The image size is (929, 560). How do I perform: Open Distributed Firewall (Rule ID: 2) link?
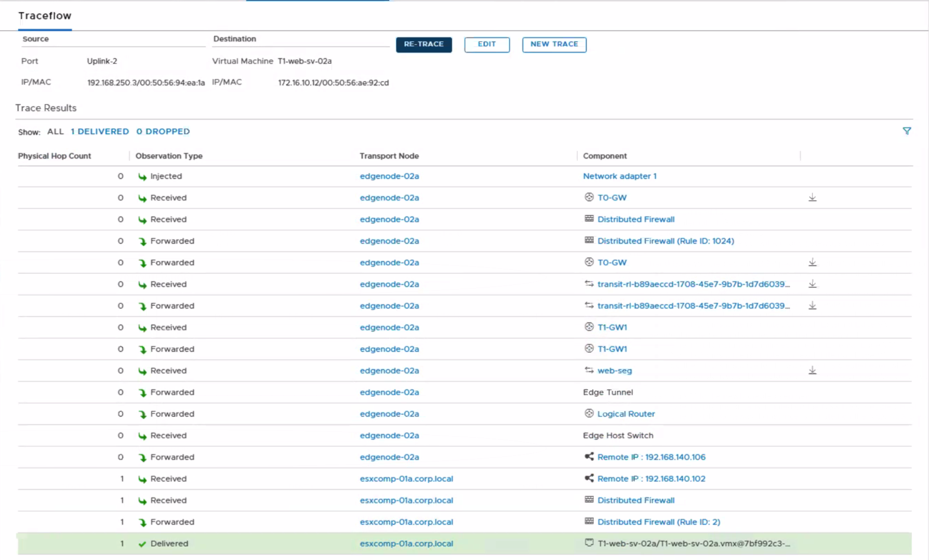658,522
